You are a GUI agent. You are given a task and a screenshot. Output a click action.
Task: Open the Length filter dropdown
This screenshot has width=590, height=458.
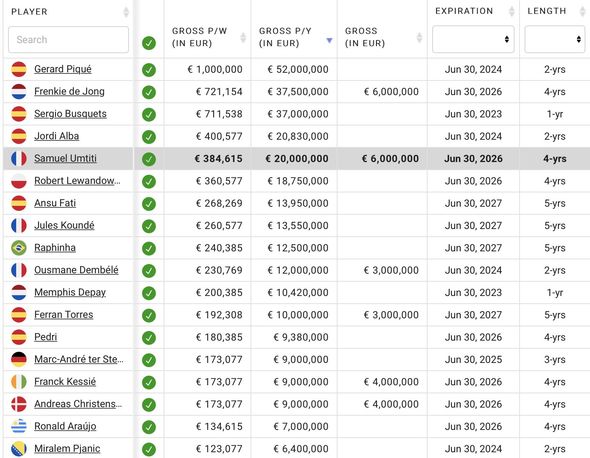tap(555, 39)
